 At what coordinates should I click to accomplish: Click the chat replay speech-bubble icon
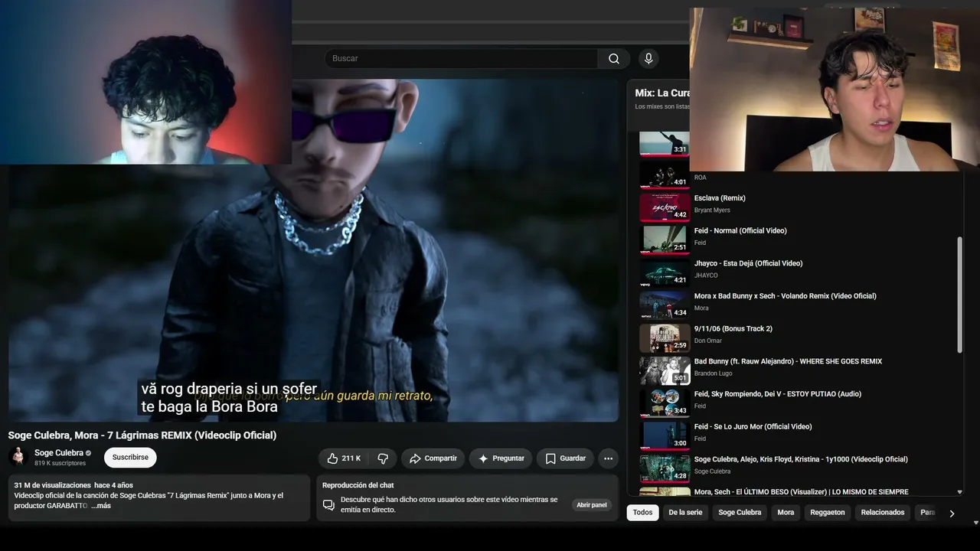328,504
